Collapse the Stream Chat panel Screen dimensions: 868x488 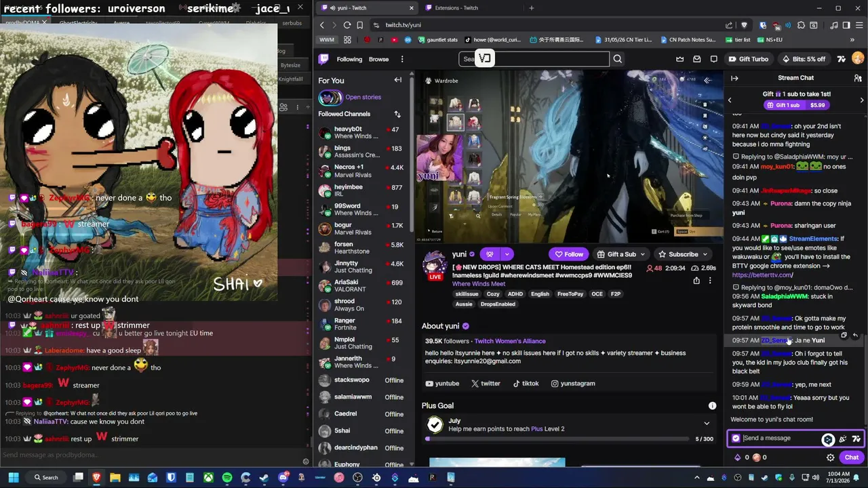[x=734, y=78]
